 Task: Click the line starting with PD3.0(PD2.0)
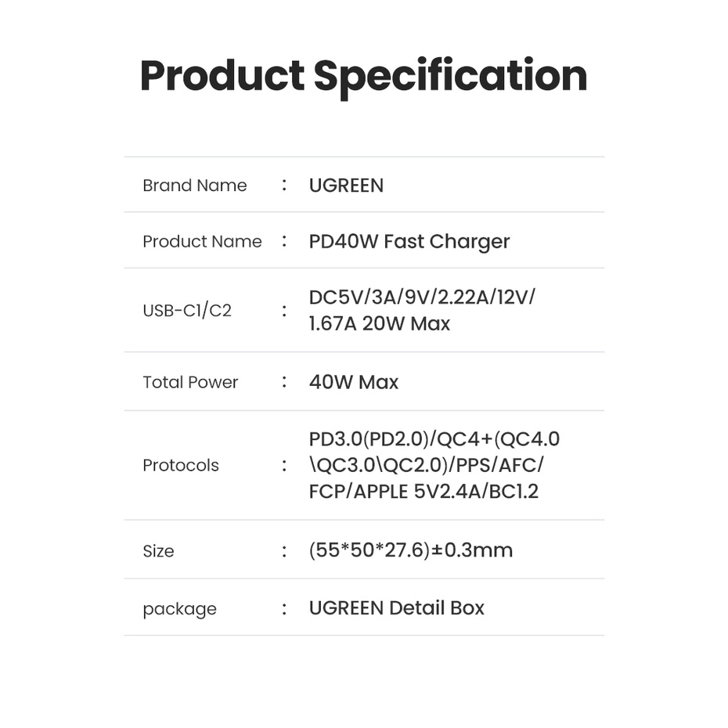[434, 439]
